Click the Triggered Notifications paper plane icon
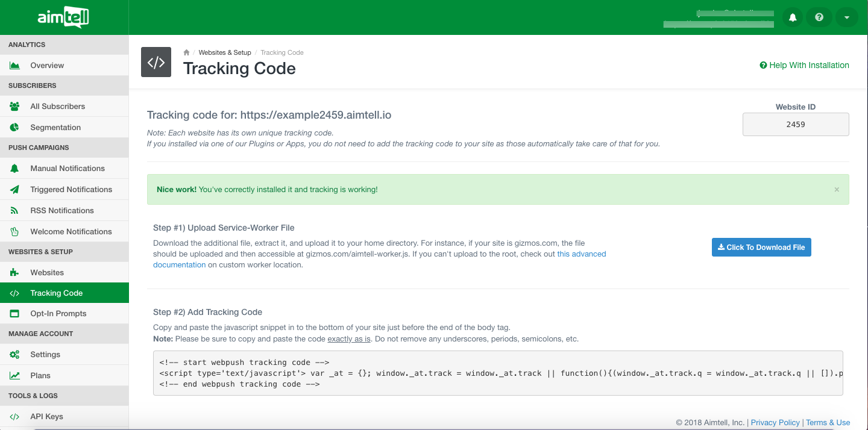The height and width of the screenshot is (430, 868). (x=15, y=190)
